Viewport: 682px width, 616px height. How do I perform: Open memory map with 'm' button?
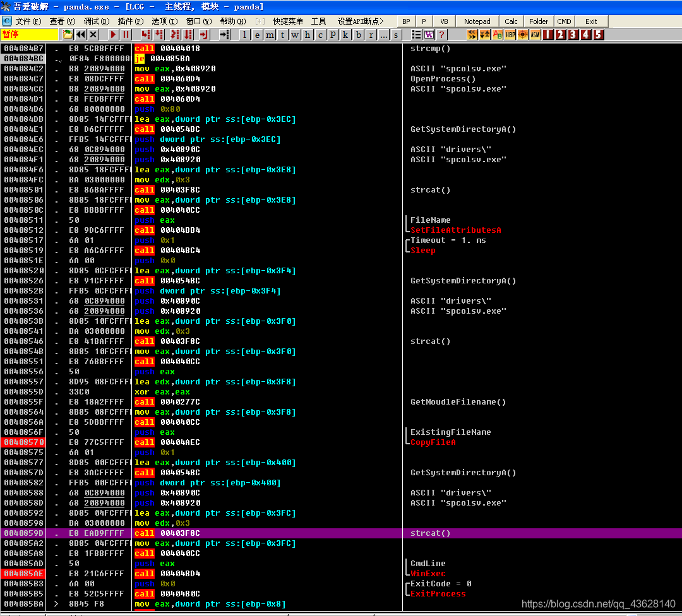coord(270,35)
